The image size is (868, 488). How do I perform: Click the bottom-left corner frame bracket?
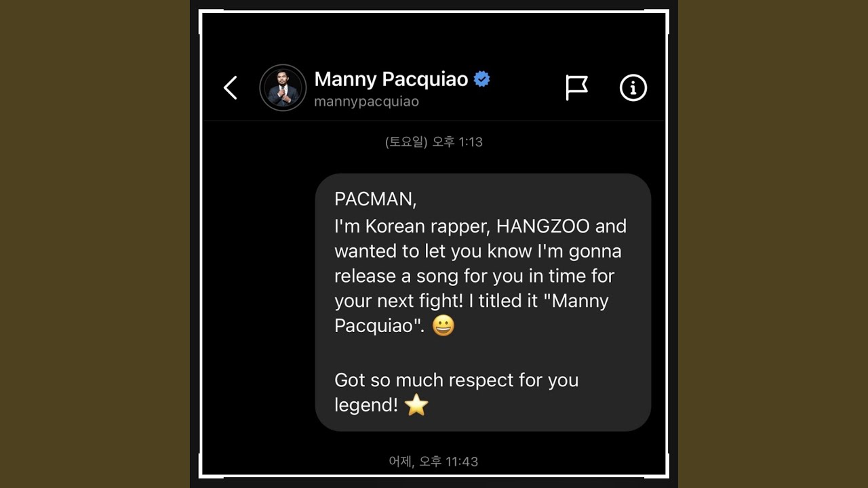click(x=212, y=466)
